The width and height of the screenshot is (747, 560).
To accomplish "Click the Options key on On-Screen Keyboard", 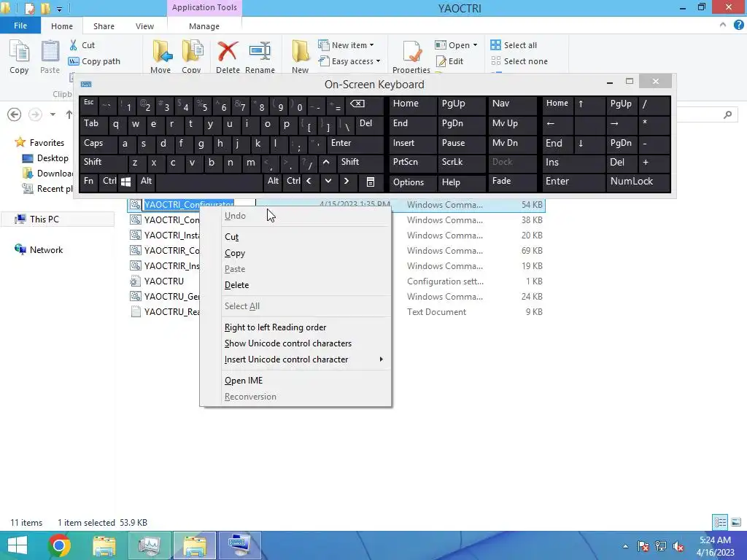I will point(413,182).
